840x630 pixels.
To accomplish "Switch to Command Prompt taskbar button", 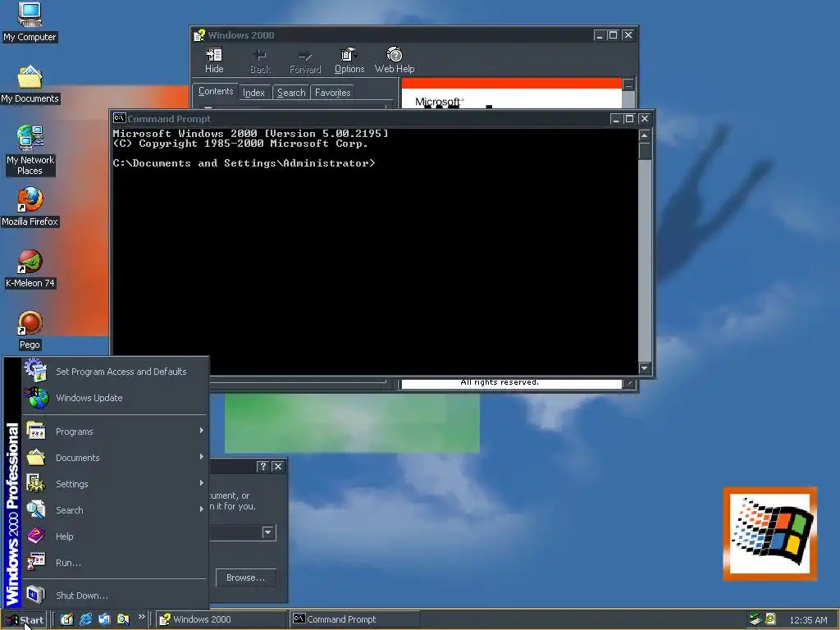I will 354,619.
